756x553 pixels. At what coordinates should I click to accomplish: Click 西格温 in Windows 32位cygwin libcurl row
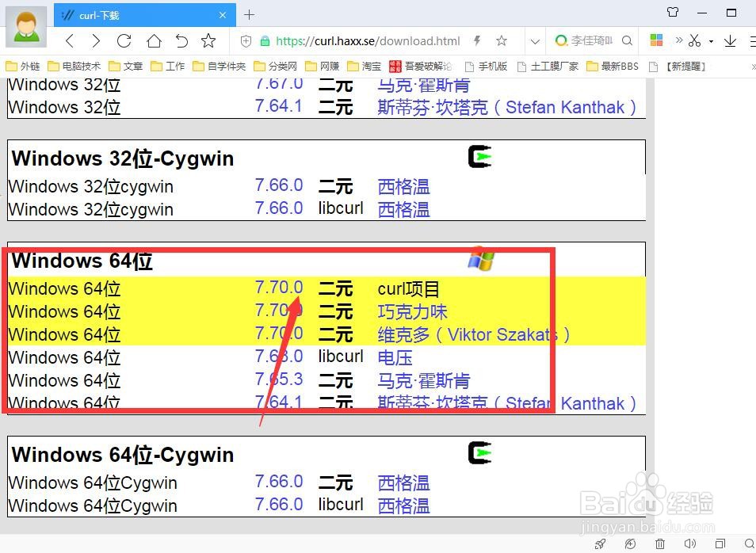tap(403, 209)
